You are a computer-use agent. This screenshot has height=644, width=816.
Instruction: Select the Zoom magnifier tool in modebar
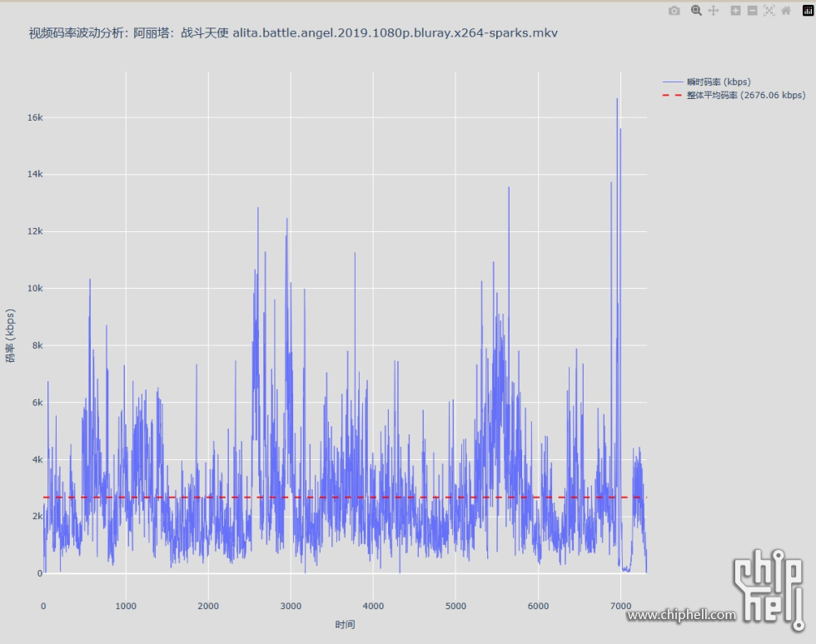point(696,11)
